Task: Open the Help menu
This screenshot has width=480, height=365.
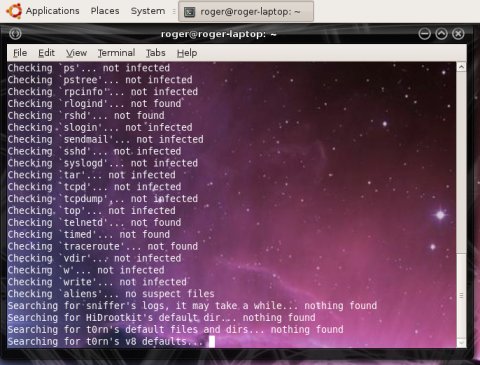Action: (187, 53)
